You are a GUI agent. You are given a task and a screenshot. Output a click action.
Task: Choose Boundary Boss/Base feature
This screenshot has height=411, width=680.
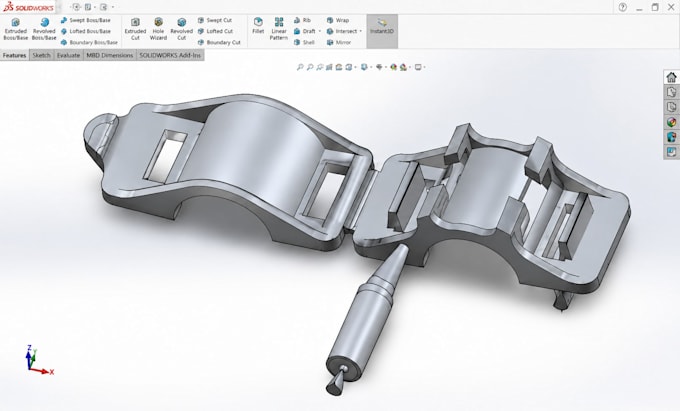click(x=89, y=42)
